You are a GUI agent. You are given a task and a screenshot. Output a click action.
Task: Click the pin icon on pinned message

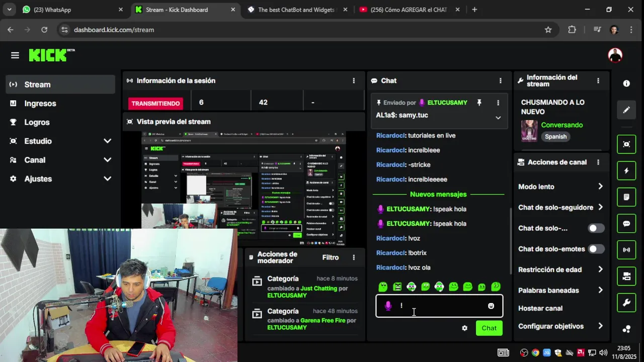click(479, 103)
